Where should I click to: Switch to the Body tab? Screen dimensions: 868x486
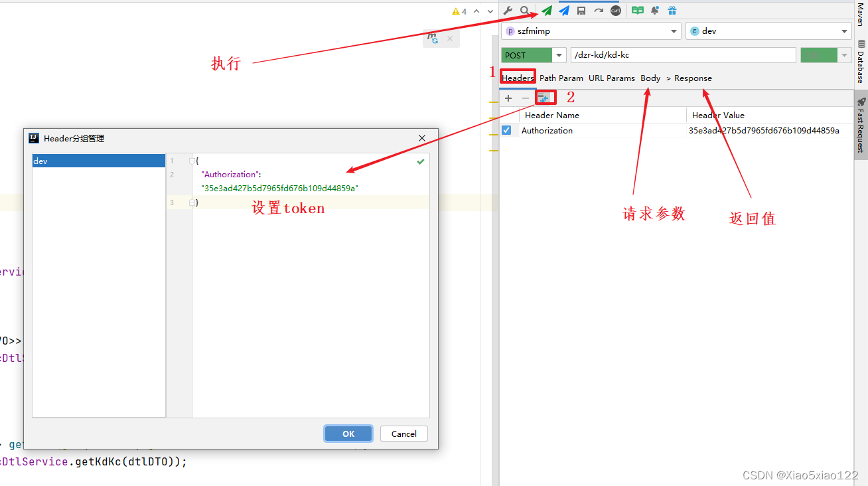[x=650, y=78]
